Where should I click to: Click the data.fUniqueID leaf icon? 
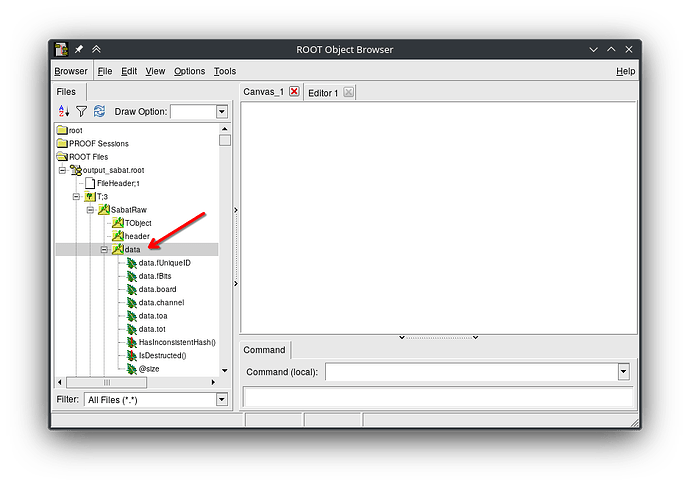tap(132, 263)
